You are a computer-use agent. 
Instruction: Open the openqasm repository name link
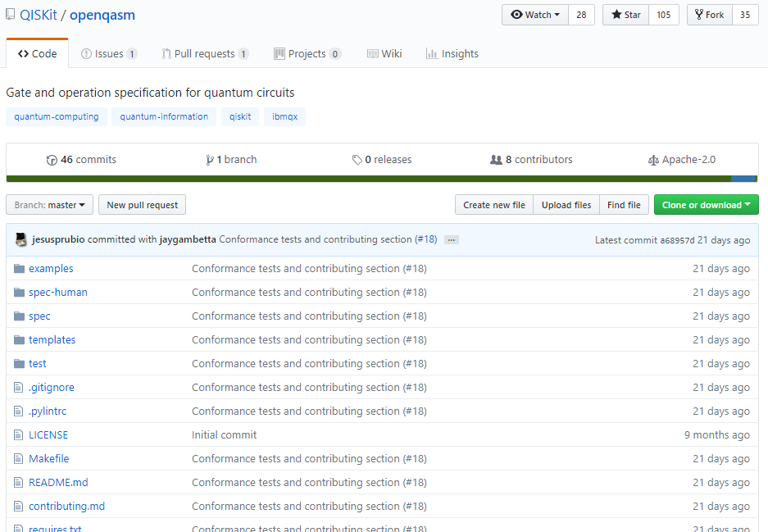[x=102, y=16]
